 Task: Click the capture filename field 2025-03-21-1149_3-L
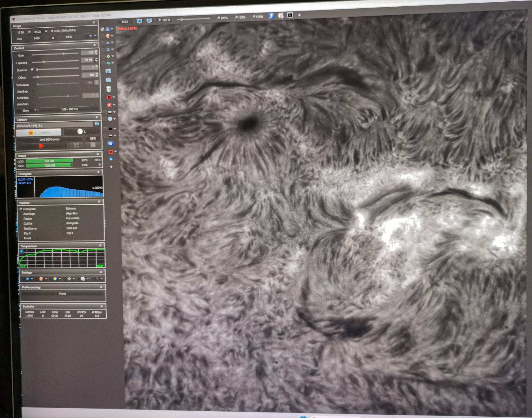point(54,125)
